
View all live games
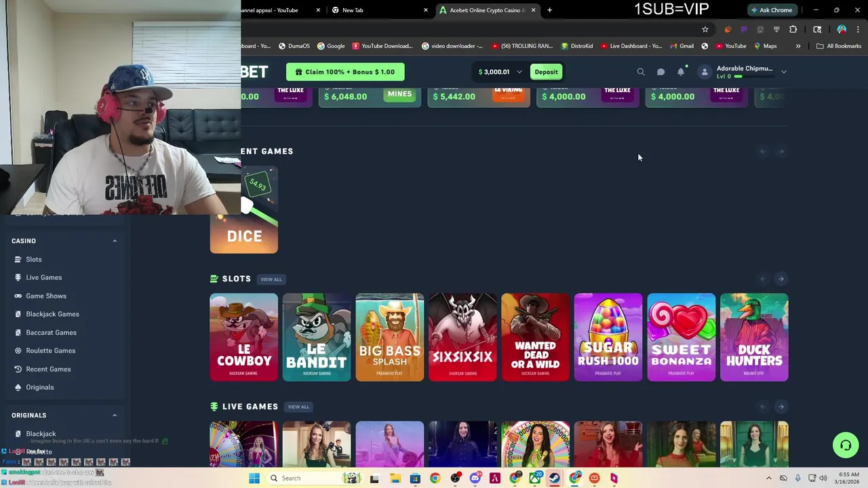click(x=298, y=407)
